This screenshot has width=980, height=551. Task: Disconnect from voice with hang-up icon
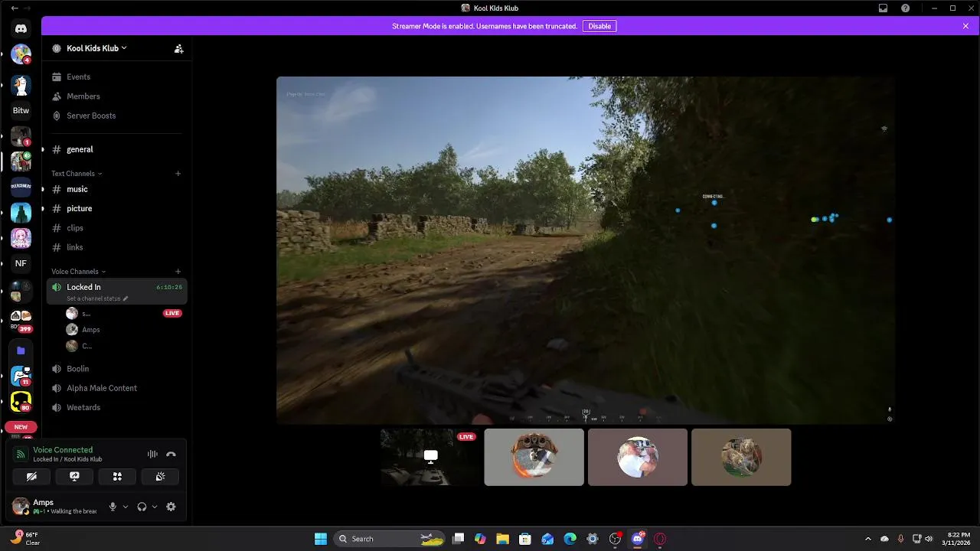[171, 454]
